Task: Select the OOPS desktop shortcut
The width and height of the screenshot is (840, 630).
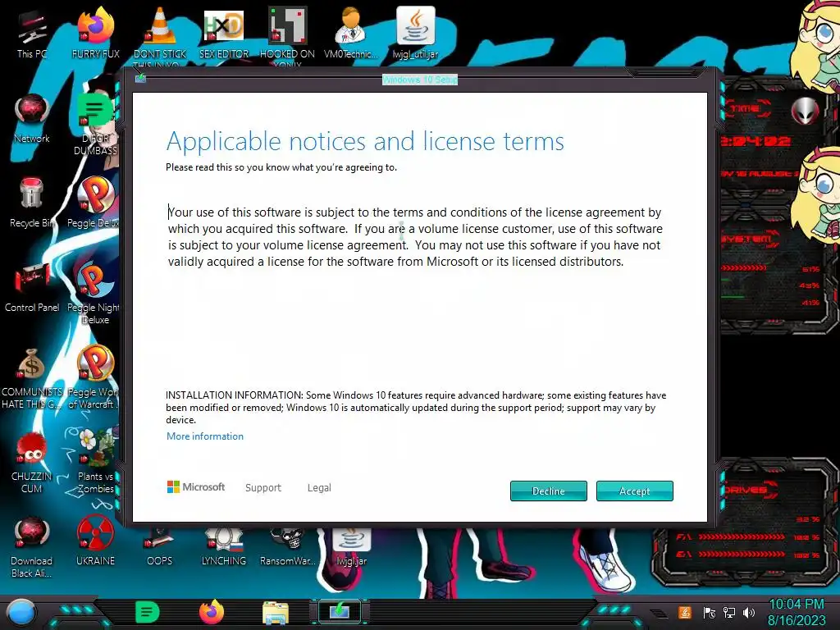Action: pos(159,547)
